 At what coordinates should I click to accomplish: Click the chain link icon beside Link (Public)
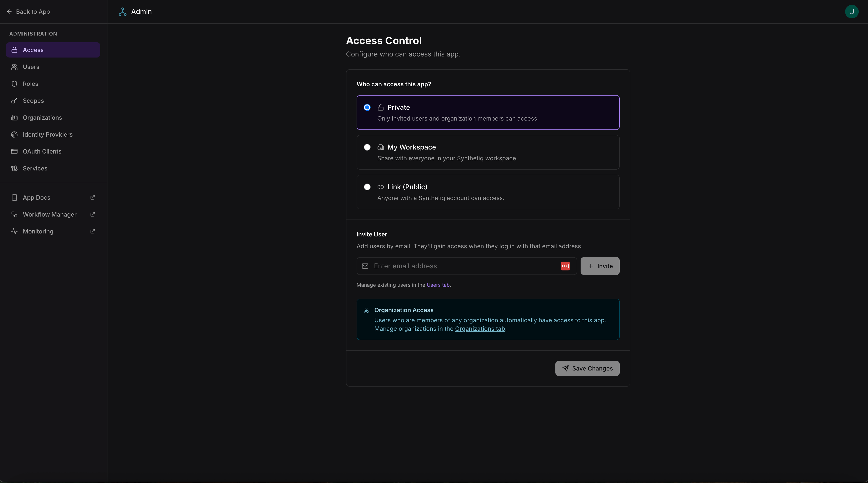tap(380, 187)
